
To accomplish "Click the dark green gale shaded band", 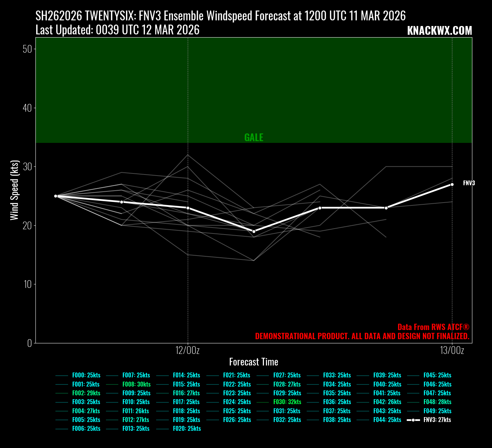I will pos(316,88).
